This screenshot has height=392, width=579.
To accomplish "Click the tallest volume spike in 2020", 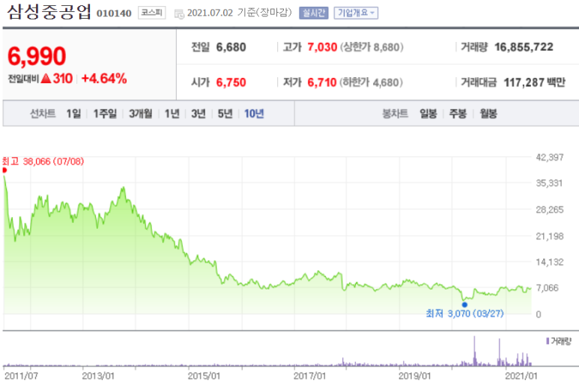I will click(x=474, y=350).
